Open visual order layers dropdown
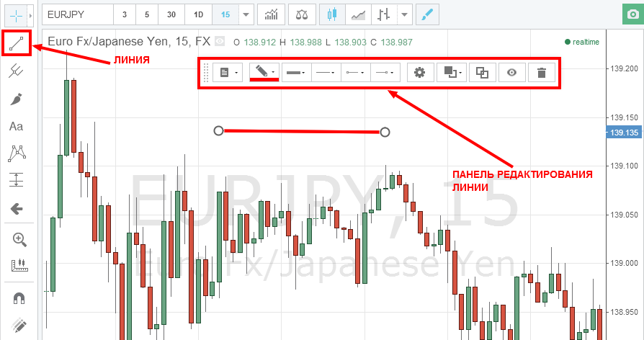This screenshot has width=644, height=340. [452, 73]
